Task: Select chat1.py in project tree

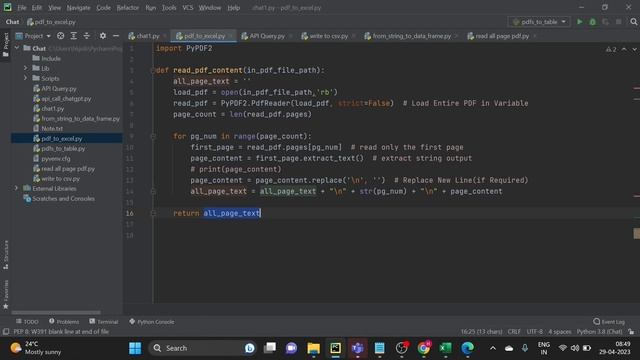Action: [49, 109]
